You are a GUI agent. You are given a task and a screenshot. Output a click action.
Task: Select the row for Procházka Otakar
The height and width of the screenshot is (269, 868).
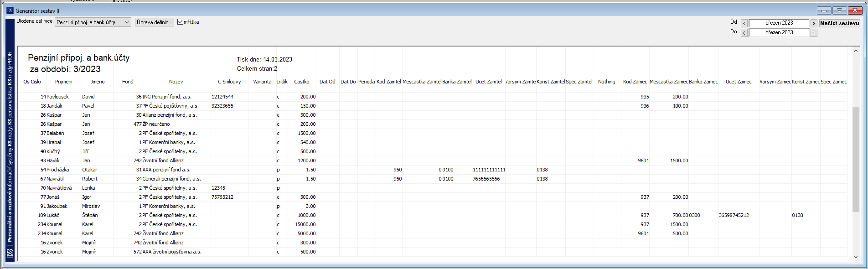432,170
